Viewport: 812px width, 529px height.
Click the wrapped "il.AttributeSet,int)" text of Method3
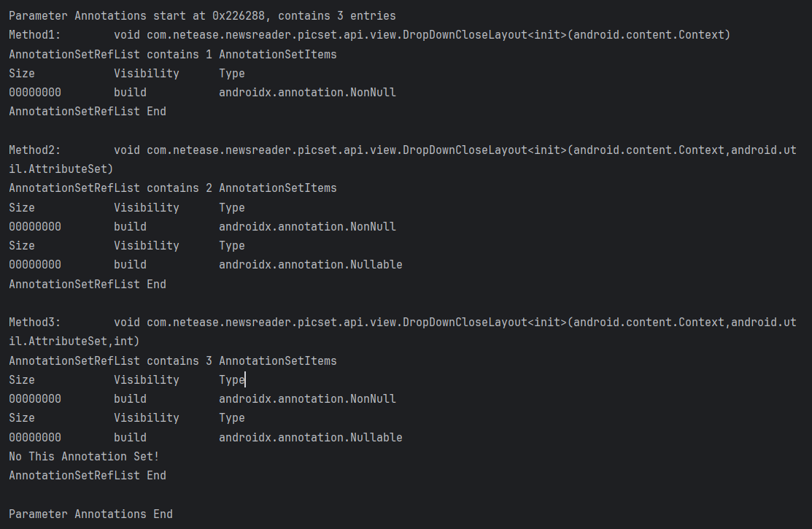pyautogui.click(x=74, y=341)
